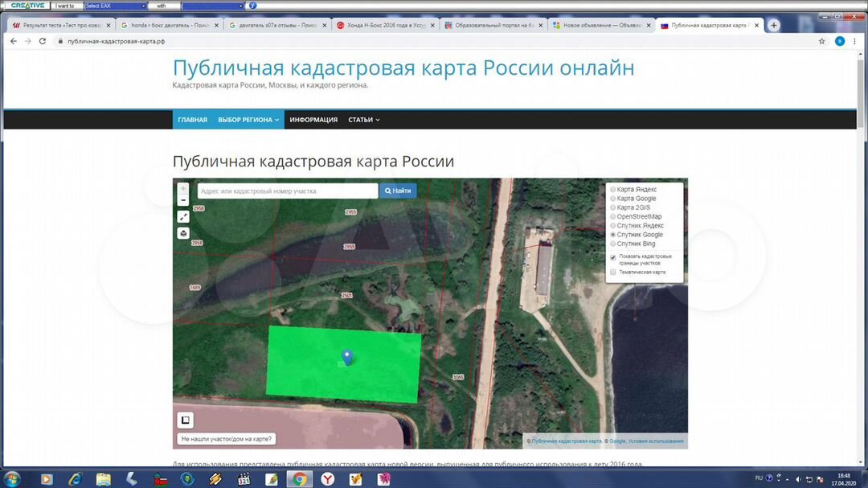
Task: Open the Select EAX combo box
Action: (116, 6)
